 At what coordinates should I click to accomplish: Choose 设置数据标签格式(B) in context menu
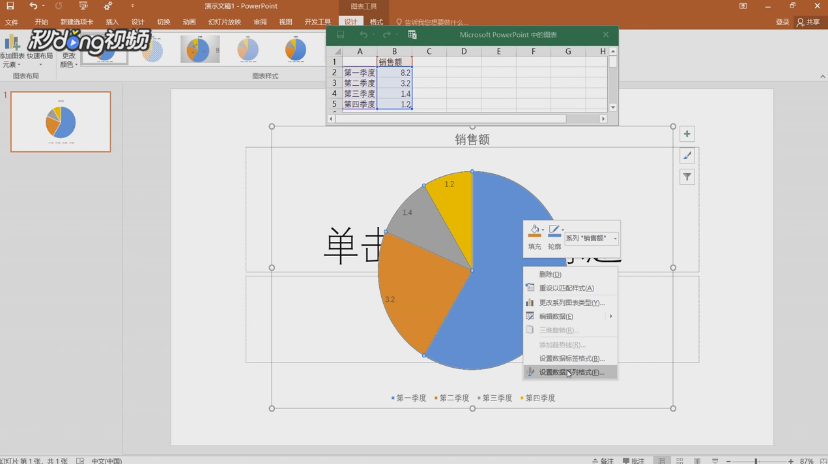(x=570, y=358)
